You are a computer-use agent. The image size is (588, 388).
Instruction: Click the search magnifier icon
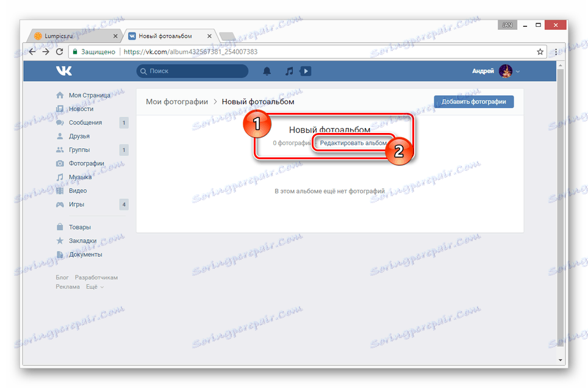tap(143, 71)
